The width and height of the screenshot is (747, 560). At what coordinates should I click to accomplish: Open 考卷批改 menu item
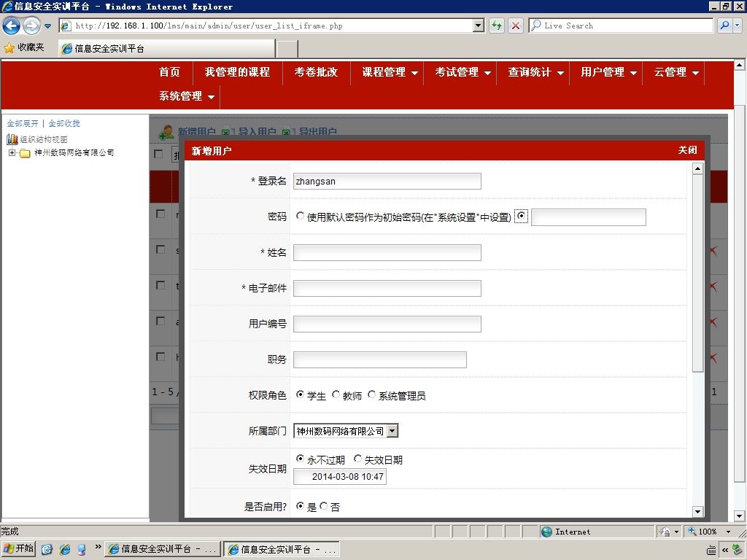(x=316, y=72)
